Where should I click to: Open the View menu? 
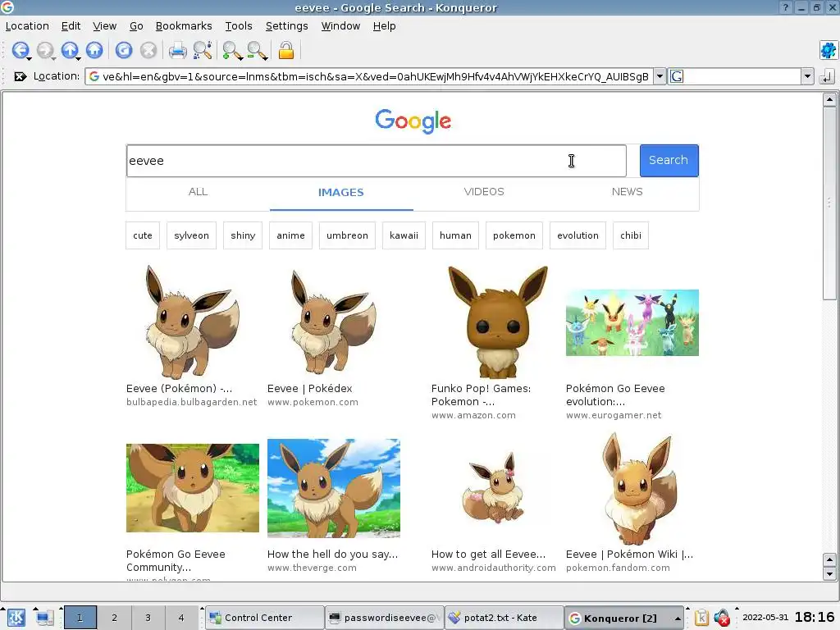[104, 25]
